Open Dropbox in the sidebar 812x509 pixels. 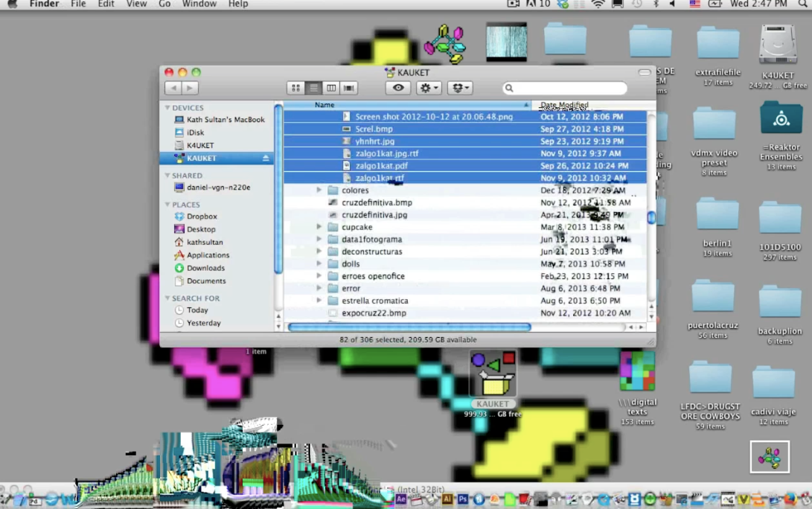pyautogui.click(x=202, y=217)
